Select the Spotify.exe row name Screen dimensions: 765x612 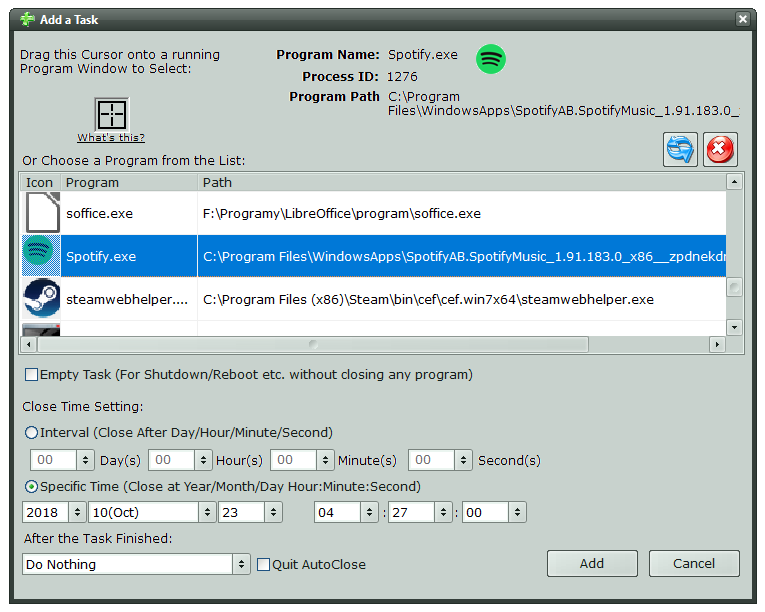[101, 257]
